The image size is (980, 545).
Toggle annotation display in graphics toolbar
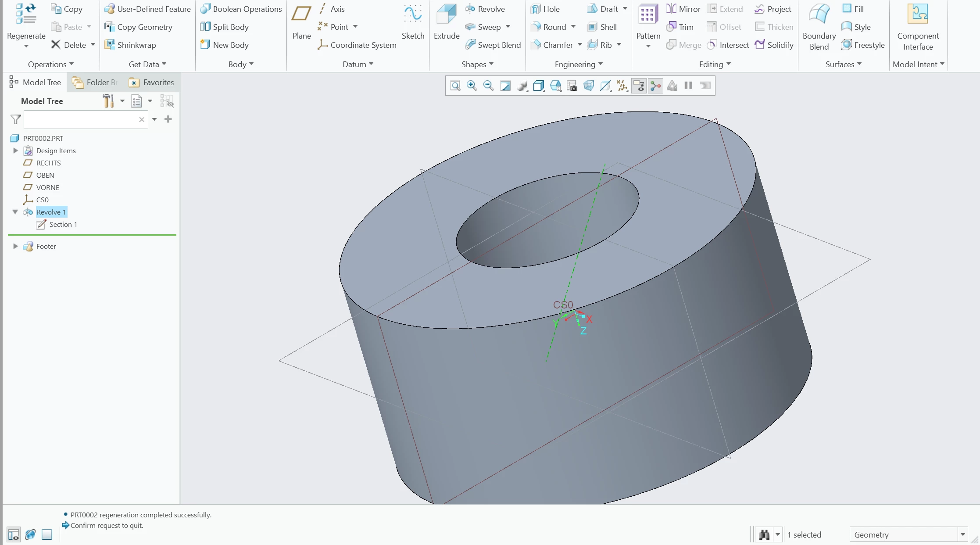(x=639, y=86)
